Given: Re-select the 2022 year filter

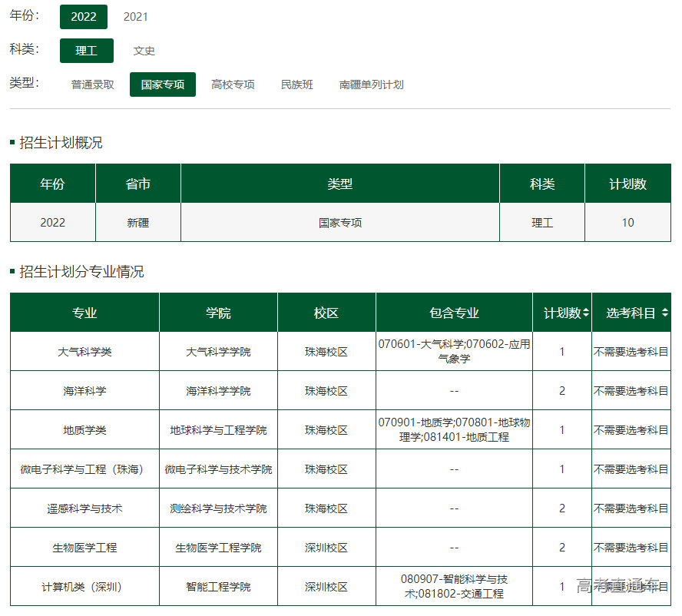Looking at the screenshot, I should [84, 16].
